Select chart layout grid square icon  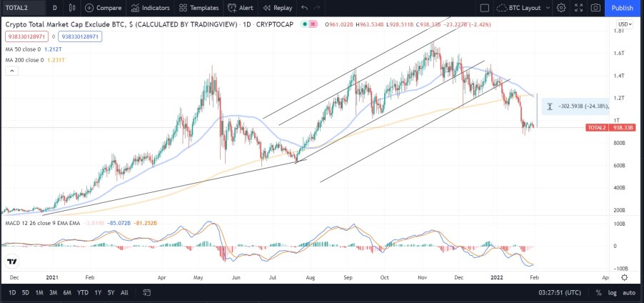pyautogui.click(x=485, y=8)
